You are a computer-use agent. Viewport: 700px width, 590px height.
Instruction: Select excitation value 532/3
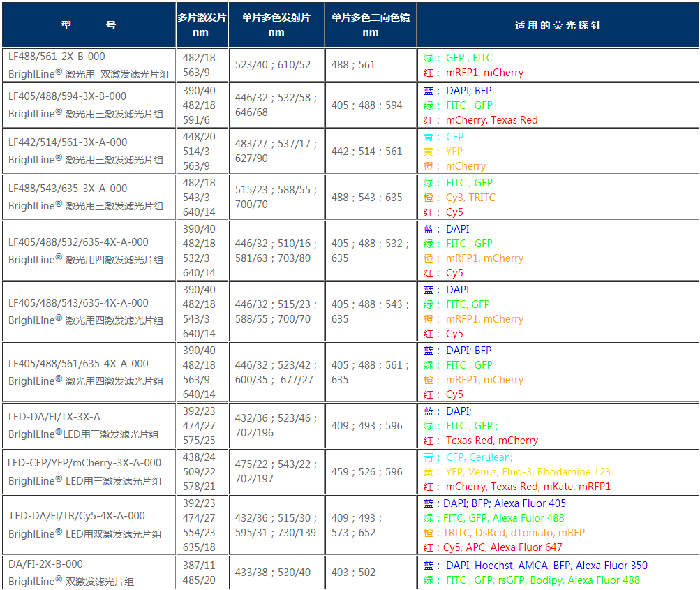(196, 258)
